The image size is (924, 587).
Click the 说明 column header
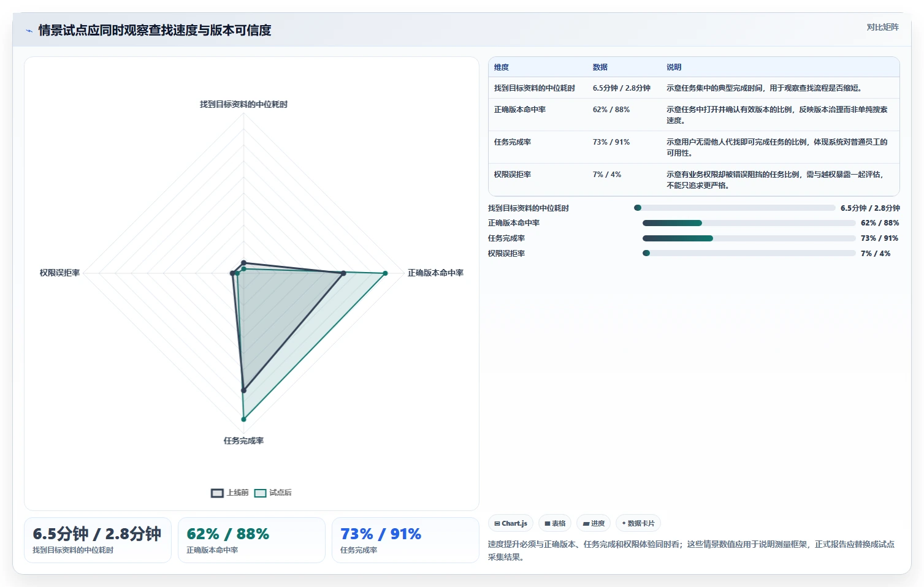(x=674, y=67)
